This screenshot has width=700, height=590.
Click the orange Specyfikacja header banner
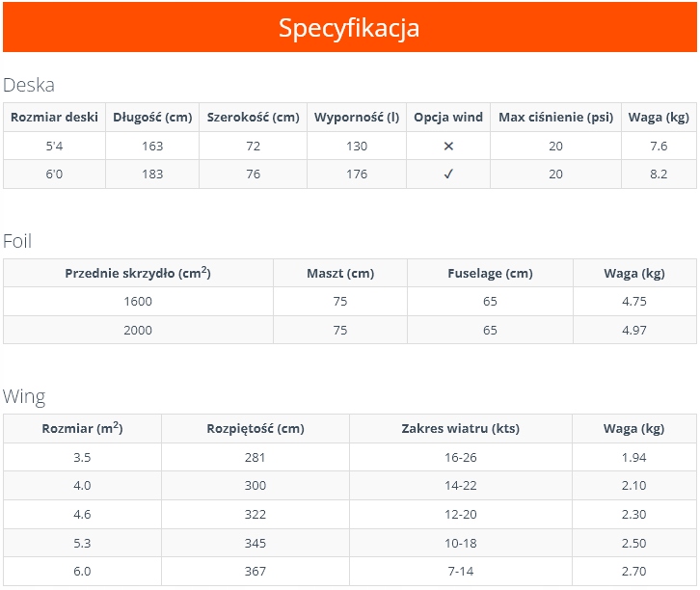[349, 28]
